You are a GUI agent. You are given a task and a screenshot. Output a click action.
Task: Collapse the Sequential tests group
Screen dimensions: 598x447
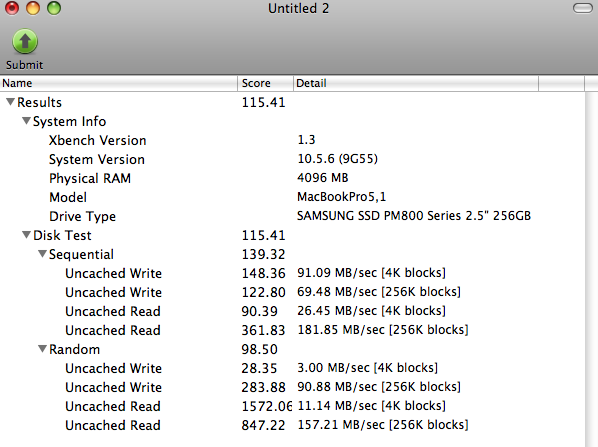pos(42,254)
